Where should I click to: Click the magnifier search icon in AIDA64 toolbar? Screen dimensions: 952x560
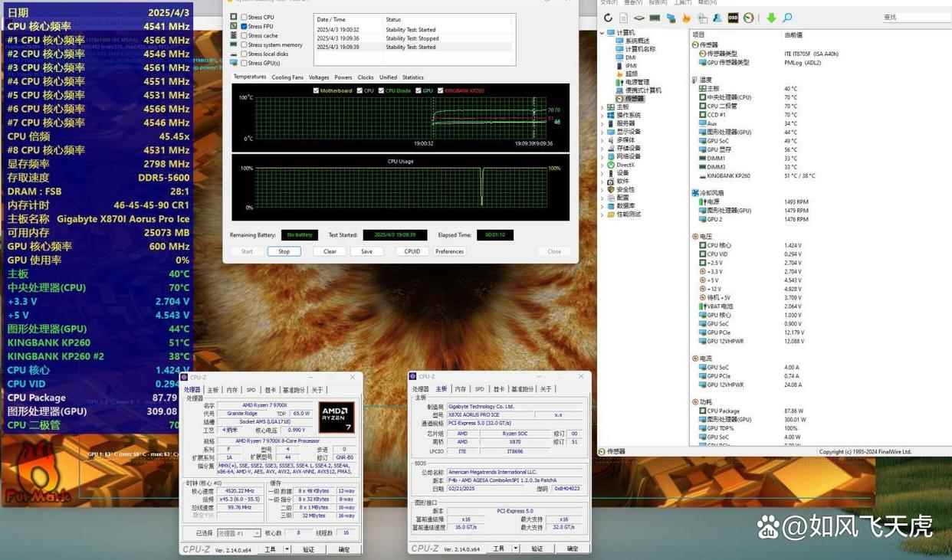pos(787,18)
